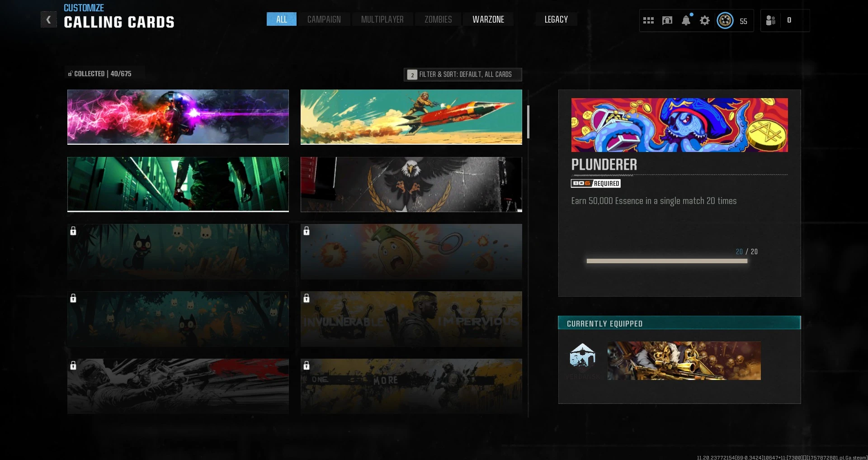Screen dimensions: 868x460
Task: Click lock icon on black cat calling card
Action: click(x=73, y=231)
